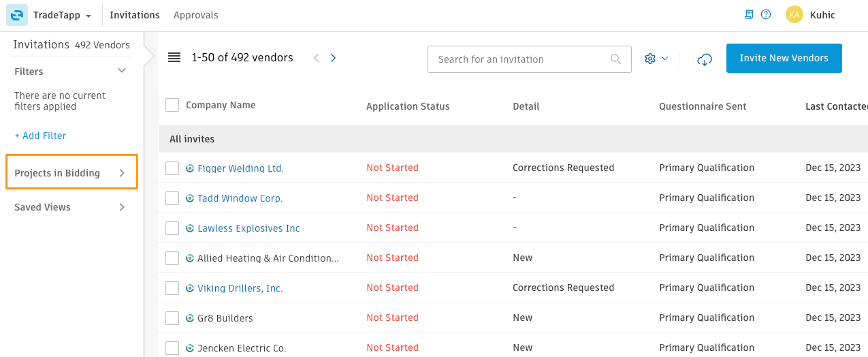Screen dimensions: 868x357
Task: Tick the Gr8 Builders row checkbox
Action: point(172,318)
